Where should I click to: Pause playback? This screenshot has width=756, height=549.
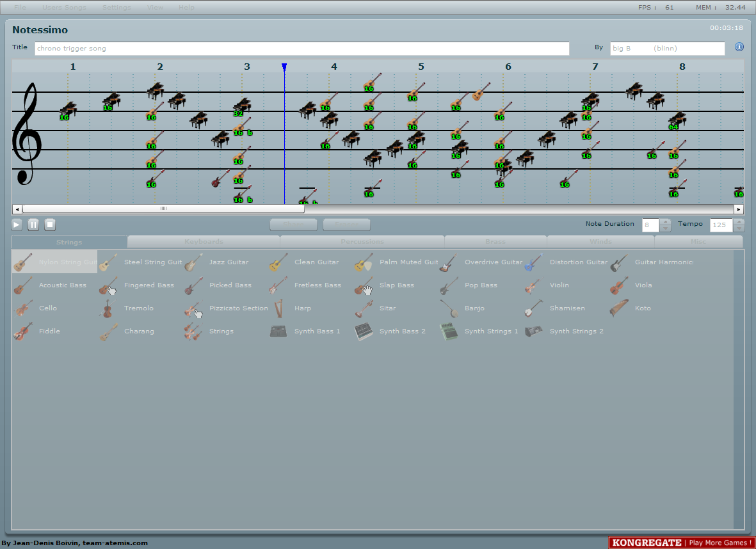click(x=33, y=225)
